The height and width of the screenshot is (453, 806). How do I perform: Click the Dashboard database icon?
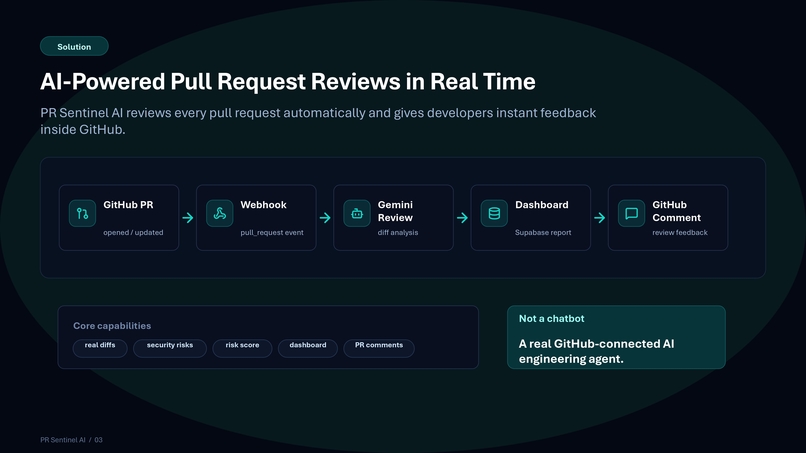(494, 213)
